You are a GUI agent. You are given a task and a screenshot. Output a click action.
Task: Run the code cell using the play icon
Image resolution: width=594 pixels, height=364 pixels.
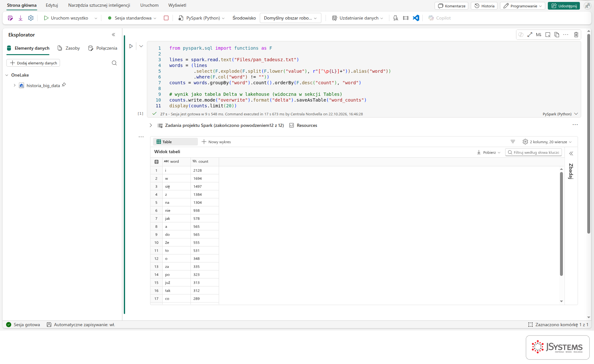(x=131, y=46)
